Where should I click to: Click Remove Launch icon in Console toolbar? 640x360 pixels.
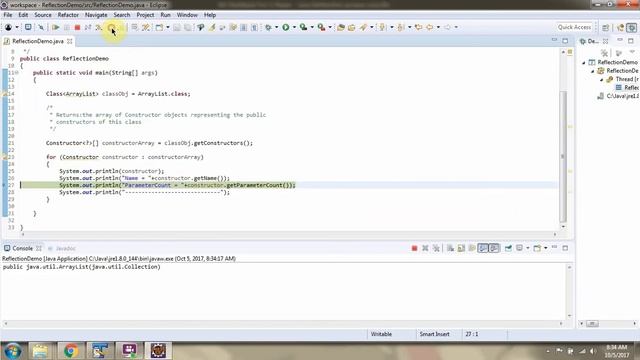pyautogui.click(x=425, y=248)
